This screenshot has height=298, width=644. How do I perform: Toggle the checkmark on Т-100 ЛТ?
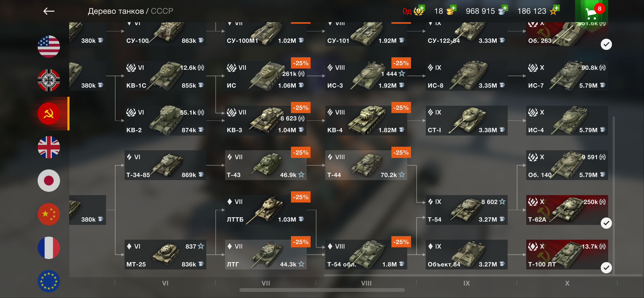pyautogui.click(x=606, y=268)
